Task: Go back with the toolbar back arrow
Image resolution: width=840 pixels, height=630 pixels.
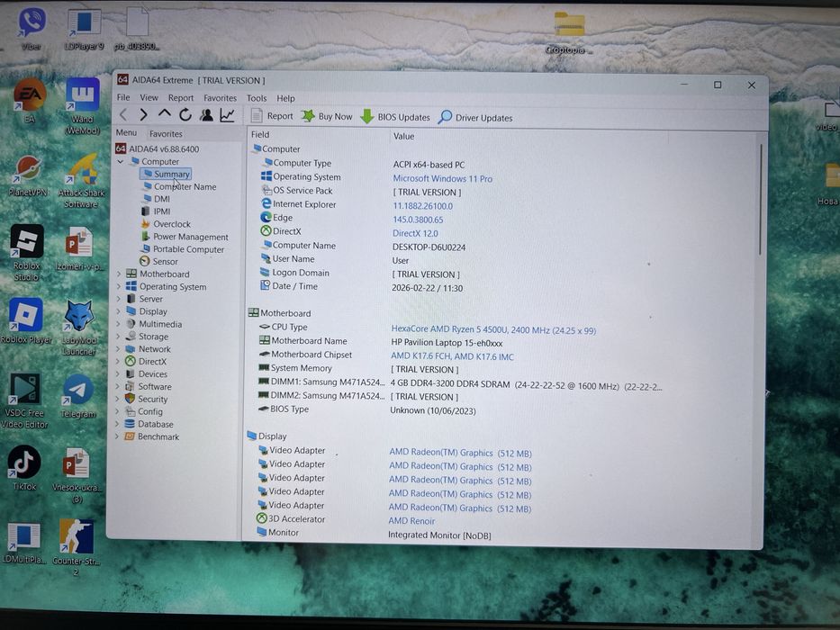Action: (123, 114)
